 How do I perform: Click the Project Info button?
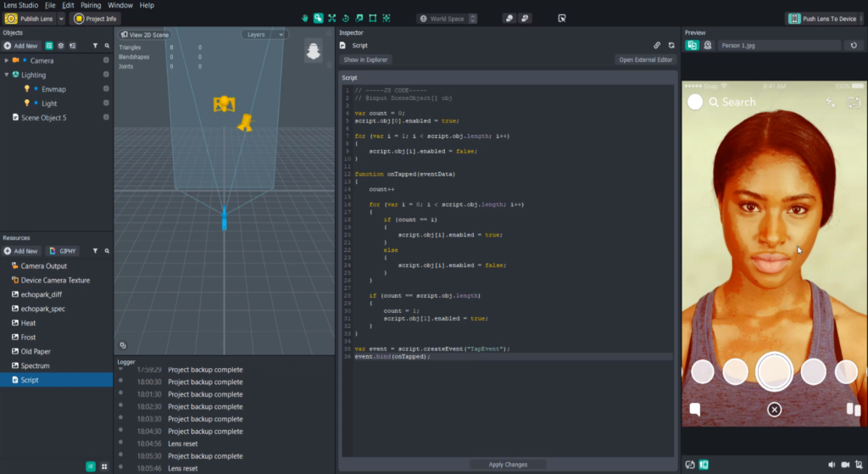95,19
